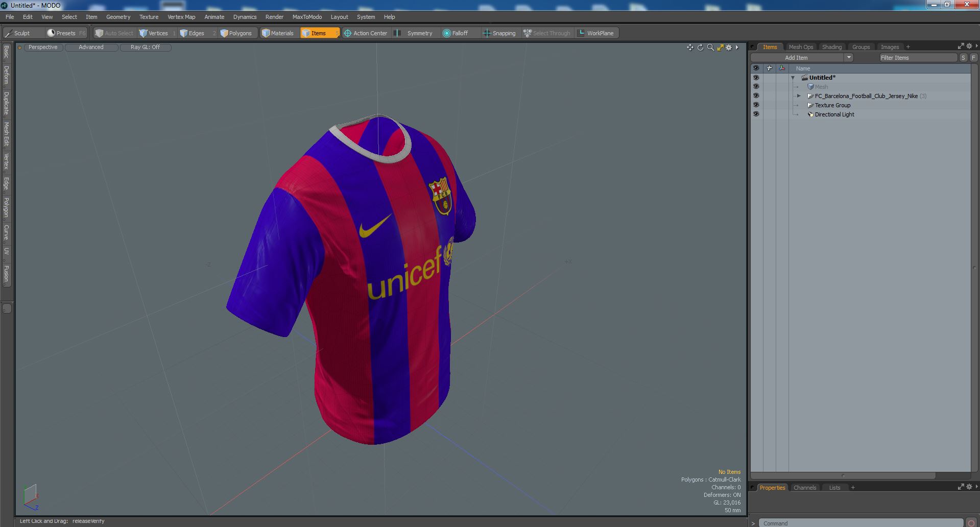Click the F button beside Filter Items
Image resolution: width=980 pixels, height=527 pixels.
pos(973,58)
